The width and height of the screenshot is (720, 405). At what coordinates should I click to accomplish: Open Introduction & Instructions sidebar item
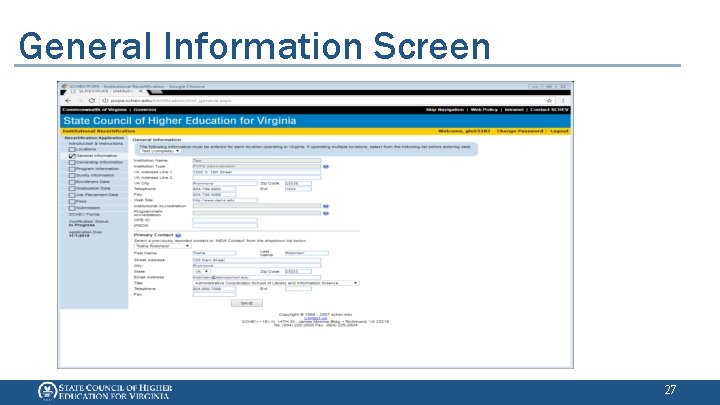(96, 144)
